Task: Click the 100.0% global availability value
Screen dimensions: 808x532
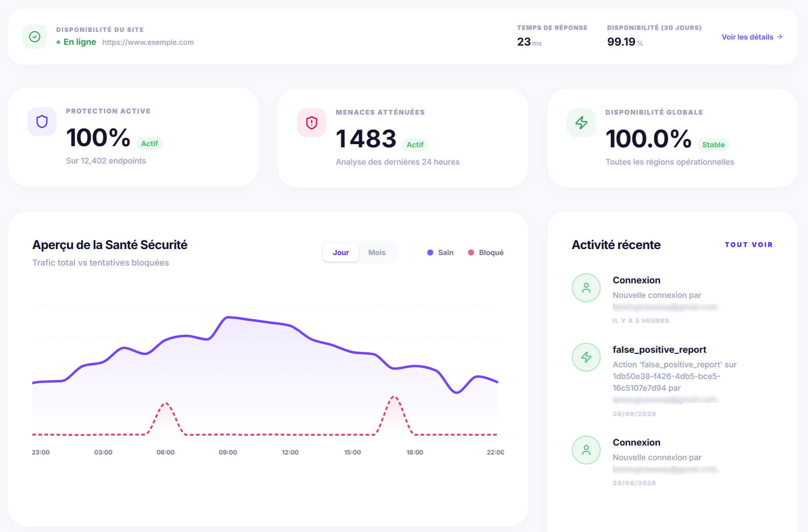Action: point(649,138)
